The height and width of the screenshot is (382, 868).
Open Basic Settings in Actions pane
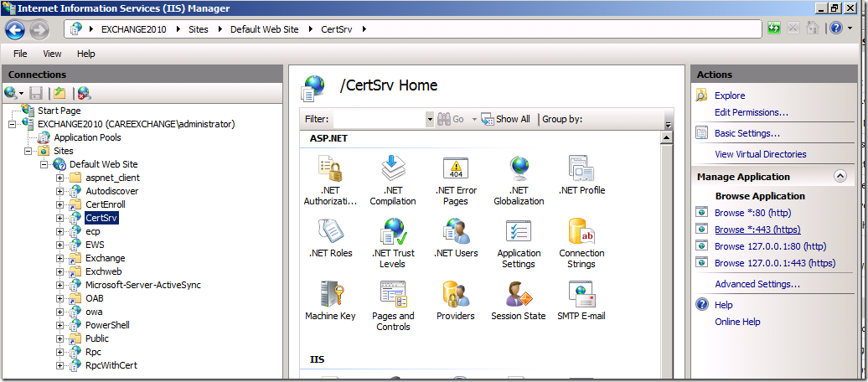[x=747, y=133]
